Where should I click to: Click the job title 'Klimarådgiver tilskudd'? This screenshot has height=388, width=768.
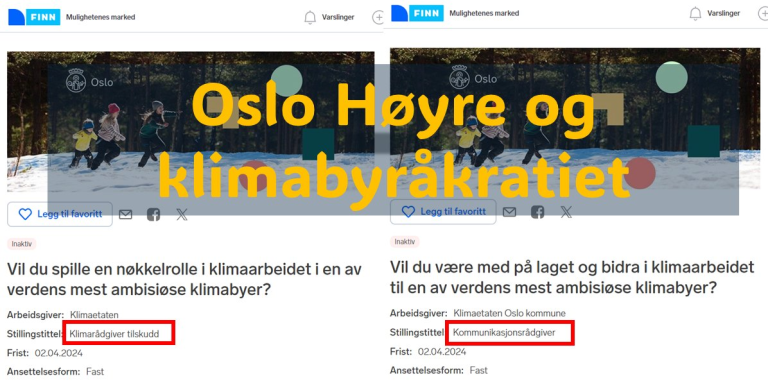pos(114,334)
